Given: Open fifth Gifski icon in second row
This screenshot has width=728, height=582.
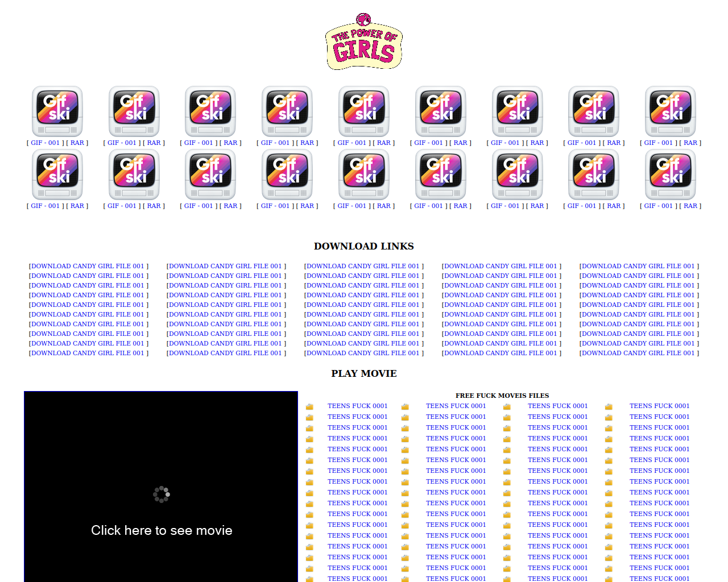Looking at the screenshot, I should pos(364,174).
